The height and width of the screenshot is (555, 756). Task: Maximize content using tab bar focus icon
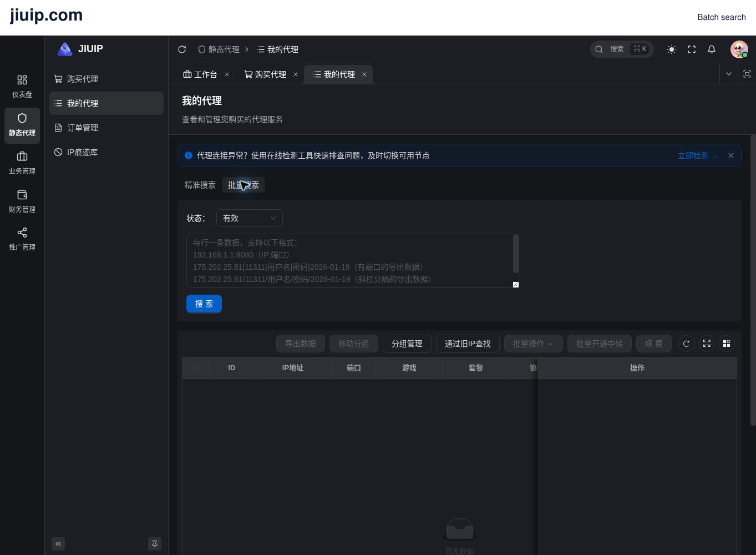pos(747,74)
